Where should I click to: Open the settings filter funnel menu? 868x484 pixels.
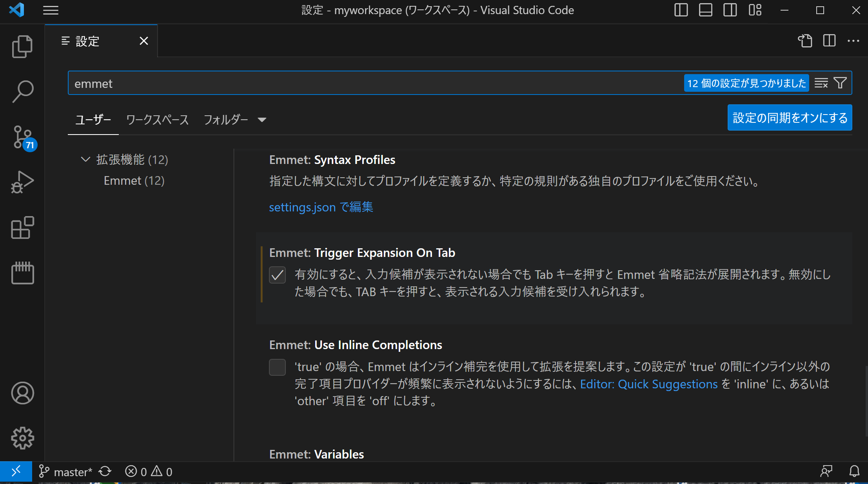[840, 83]
